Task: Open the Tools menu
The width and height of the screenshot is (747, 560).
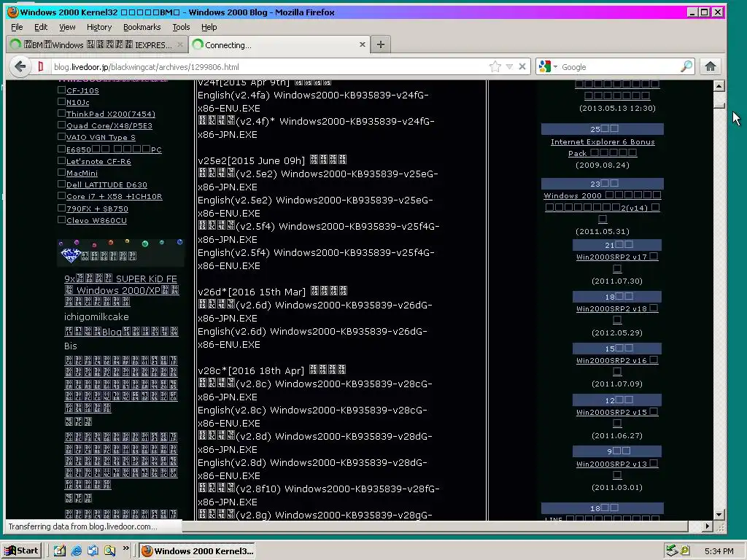Action: pos(181,27)
